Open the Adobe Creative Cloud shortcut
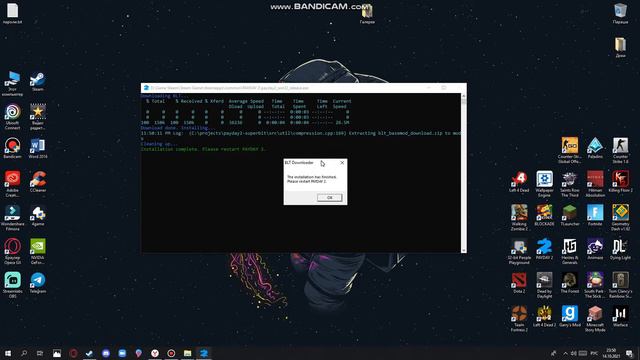This screenshot has width=640, height=360. tap(13, 184)
